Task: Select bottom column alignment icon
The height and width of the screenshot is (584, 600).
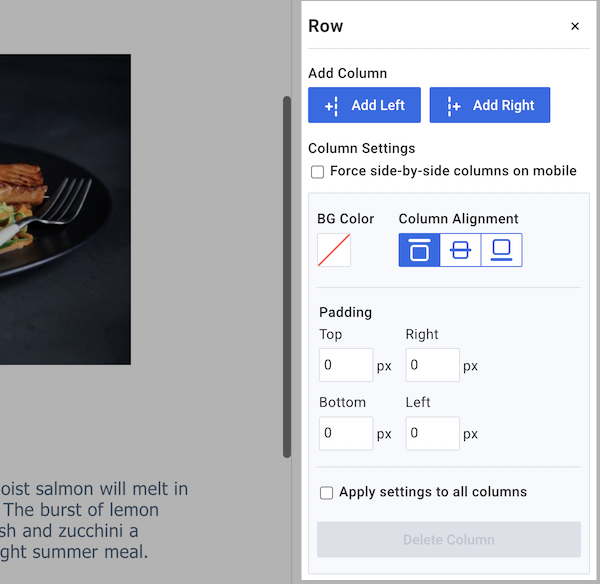Action: click(x=501, y=250)
